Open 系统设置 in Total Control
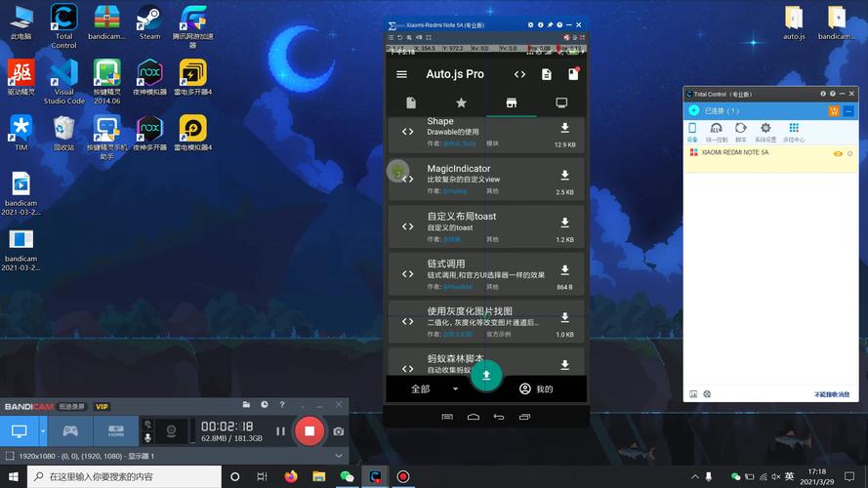868x488 pixels. pyautogui.click(x=765, y=132)
